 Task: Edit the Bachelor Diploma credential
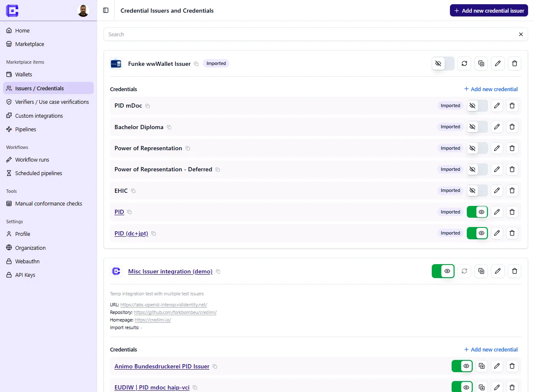coord(497,127)
